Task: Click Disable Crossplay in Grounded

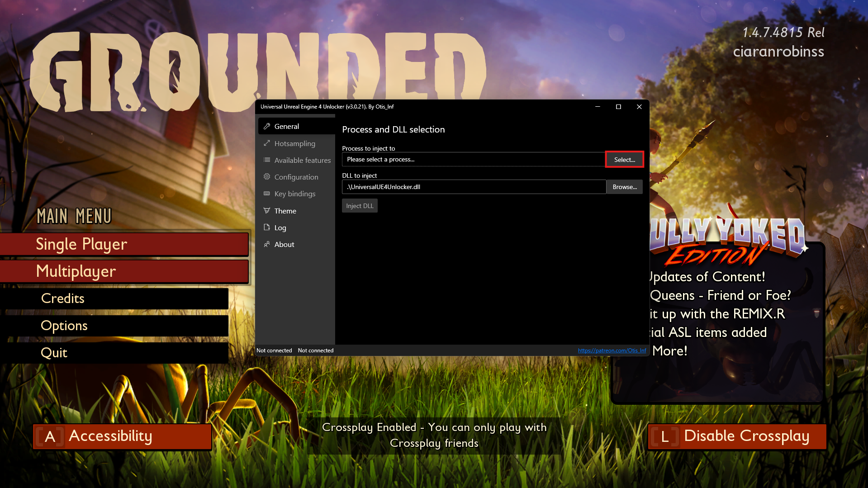Action: click(737, 436)
